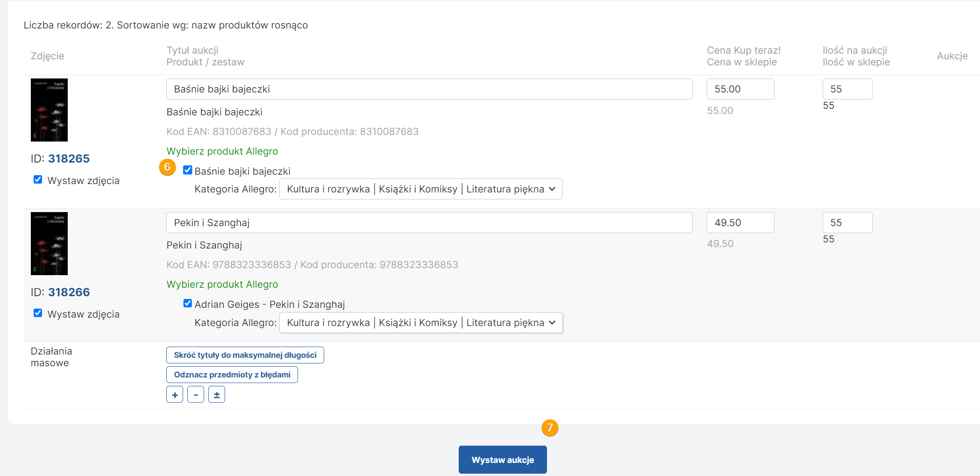Open product ID 318265 link
Viewport: 980px width, 476px height.
click(x=69, y=159)
